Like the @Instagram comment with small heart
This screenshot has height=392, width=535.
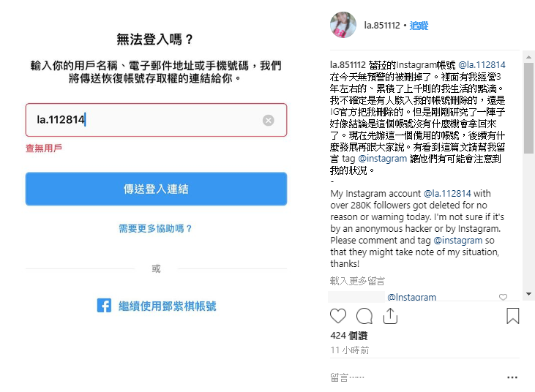pyautogui.click(x=503, y=297)
